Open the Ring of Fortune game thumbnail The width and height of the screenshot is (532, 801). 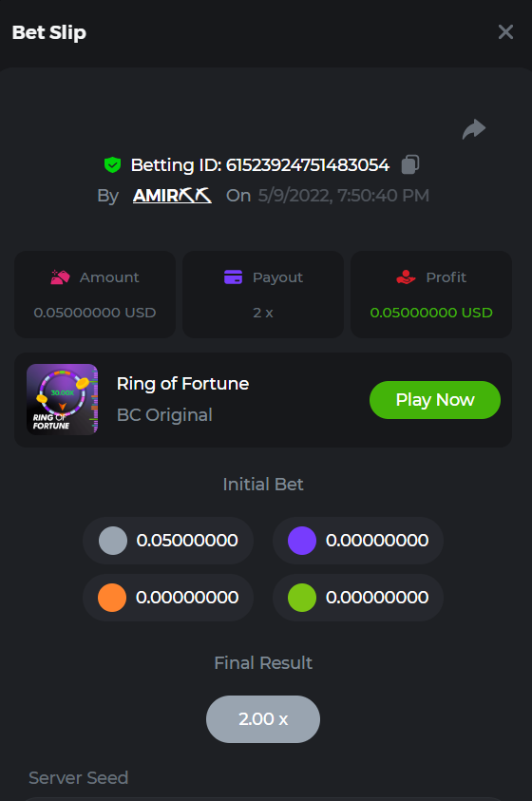(x=63, y=399)
